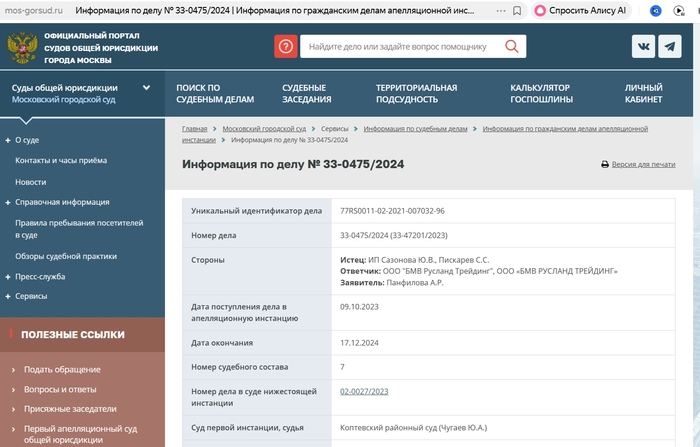Click the printer icon for print version
This screenshot has width=700, height=447.
coord(605,164)
